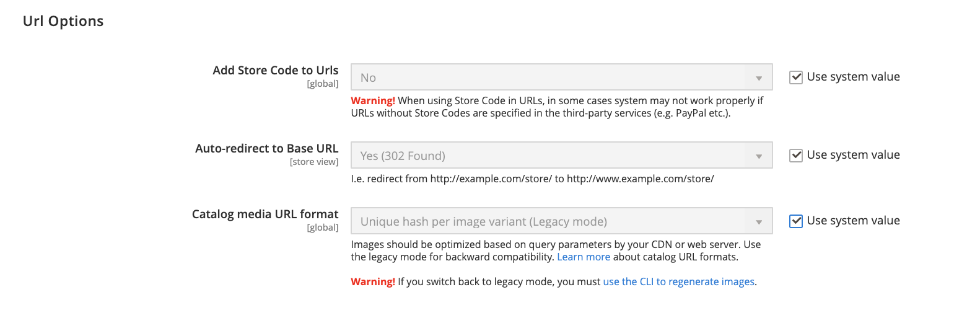
Task: Uncheck Use system value for Auto-redirect to Base URL
Action: (x=796, y=156)
